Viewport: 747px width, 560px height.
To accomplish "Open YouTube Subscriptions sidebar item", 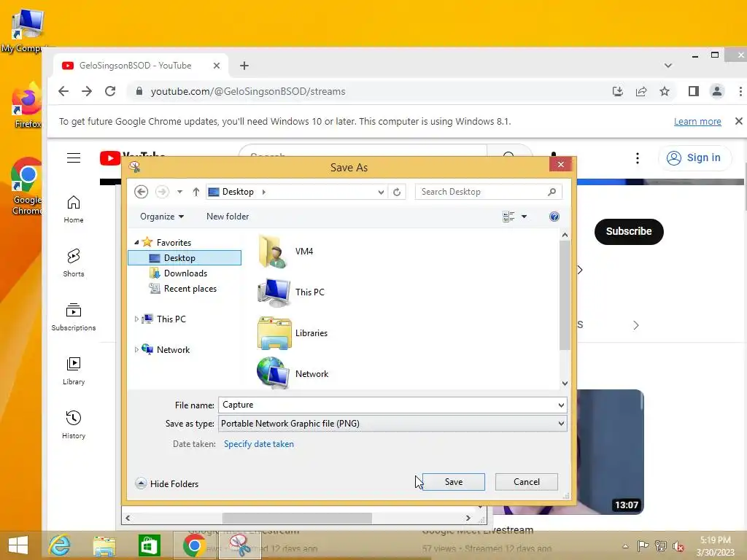I will point(74,317).
